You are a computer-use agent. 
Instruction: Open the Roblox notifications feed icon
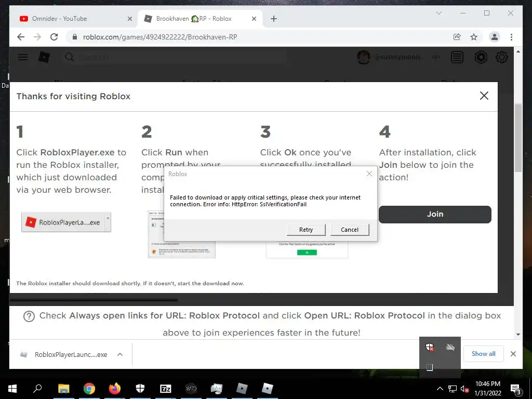457,57
